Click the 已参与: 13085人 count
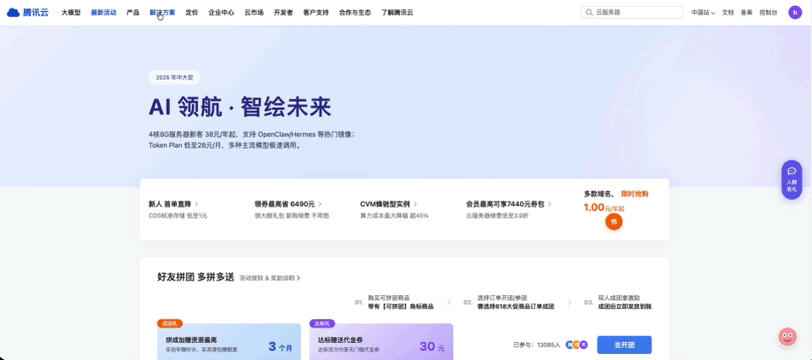This screenshot has height=360, width=812. tap(536, 344)
